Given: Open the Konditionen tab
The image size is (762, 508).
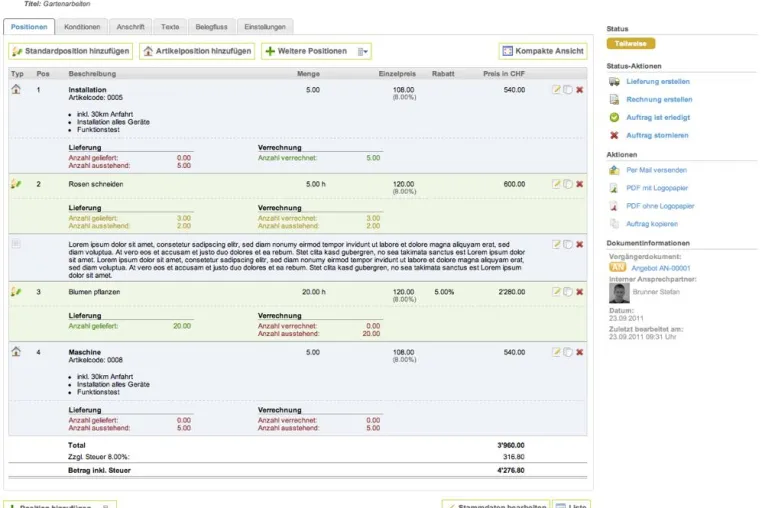Looking at the screenshot, I should point(82,27).
